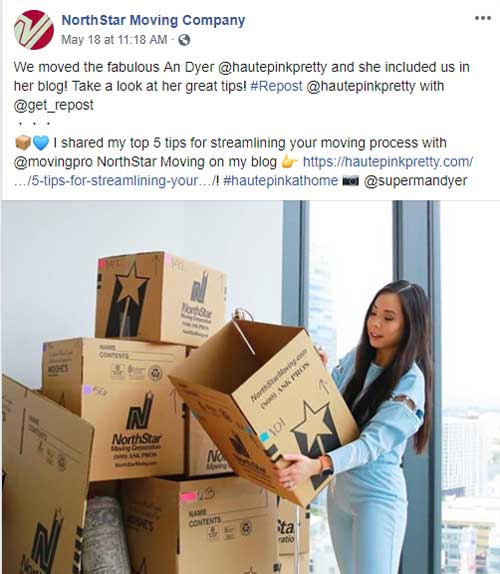Open the post photo of moving boxes
Viewport: 500px width, 574px height.
pos(251,387)
